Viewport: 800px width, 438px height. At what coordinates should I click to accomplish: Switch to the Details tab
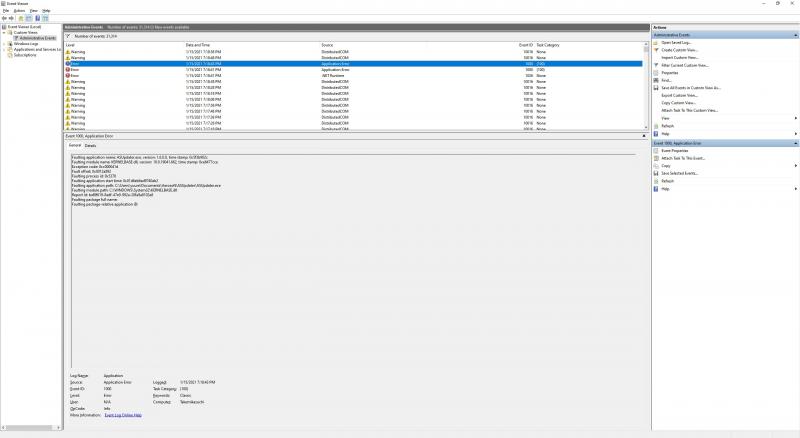coord(90,146)
